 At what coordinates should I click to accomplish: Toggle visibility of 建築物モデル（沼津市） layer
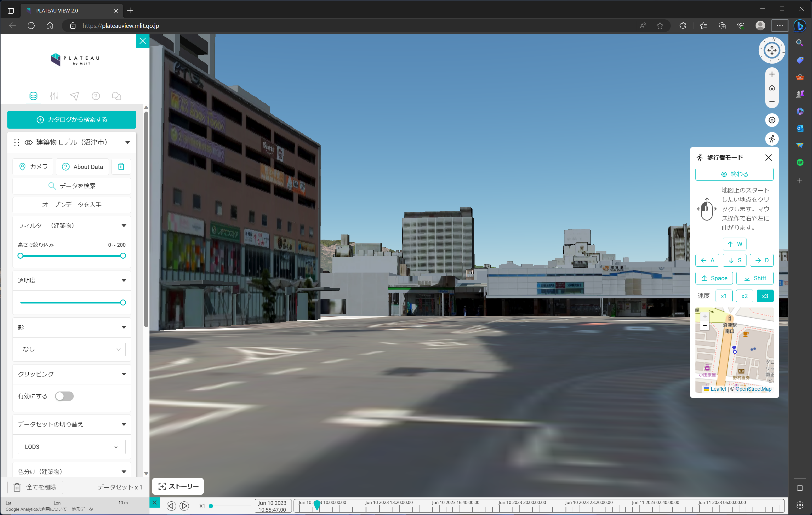click(x=28, y=142)
